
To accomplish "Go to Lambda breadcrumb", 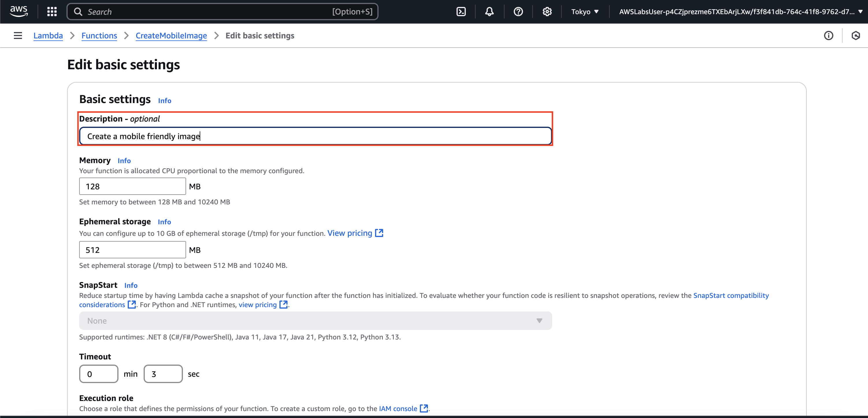I will [x=48, y=36].
